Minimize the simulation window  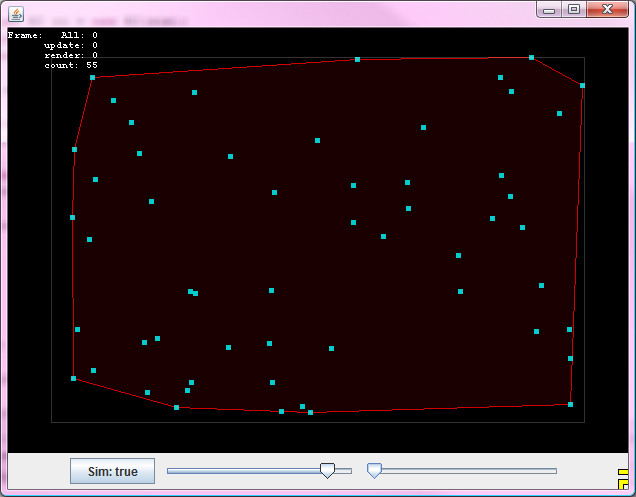[549, 10]
